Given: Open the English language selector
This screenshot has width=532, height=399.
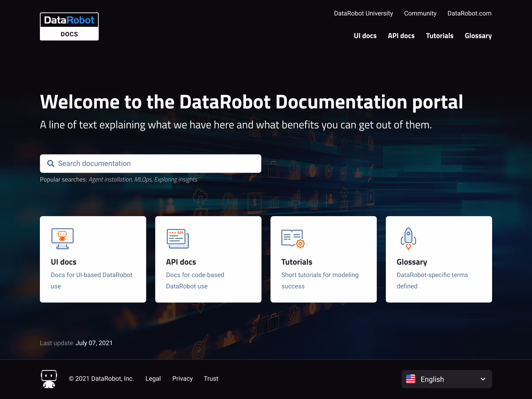Looking at the screenshot, I should (447, 379).
